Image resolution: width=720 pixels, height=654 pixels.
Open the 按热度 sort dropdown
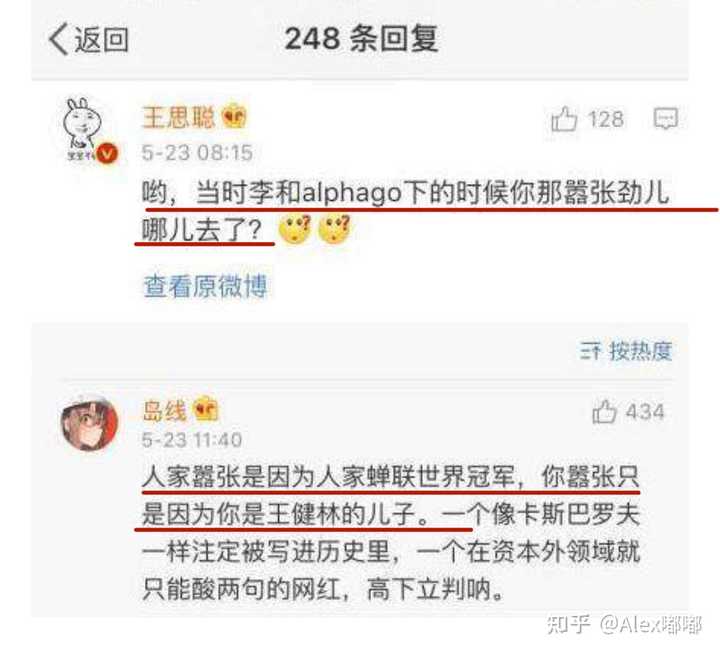coord(626,351)
